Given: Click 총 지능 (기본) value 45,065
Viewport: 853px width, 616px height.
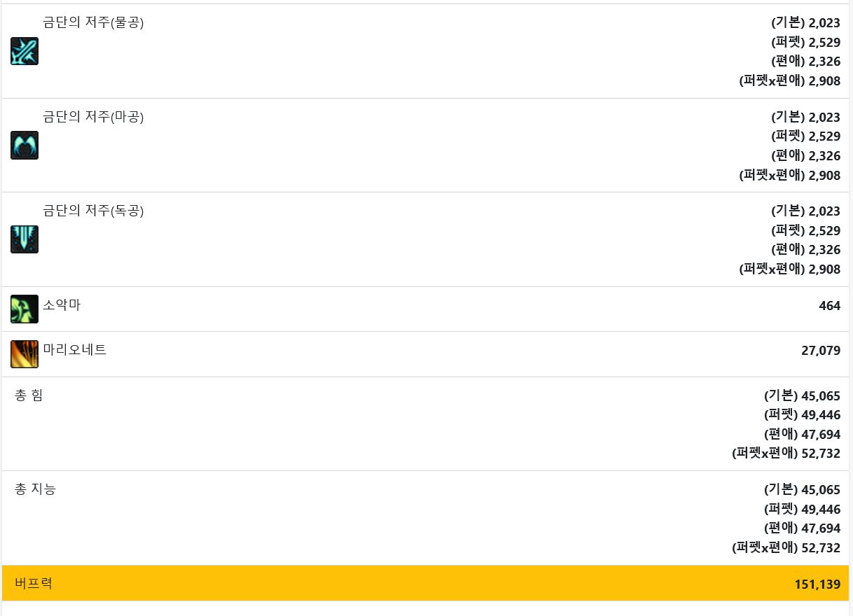Looking at the screenshot, I should [x=821, y=490].
